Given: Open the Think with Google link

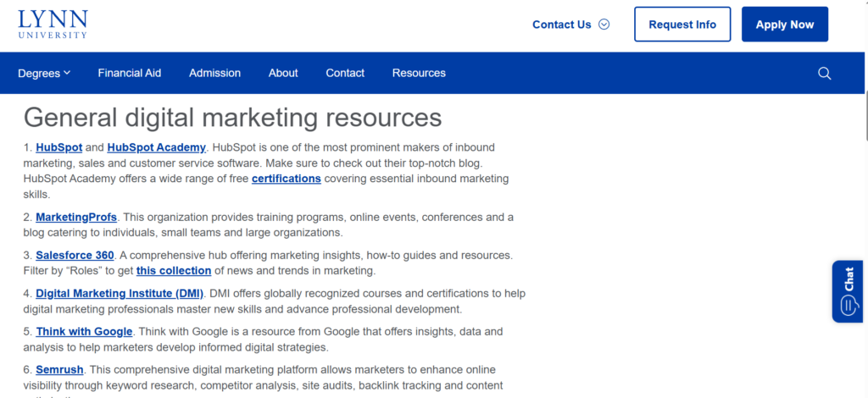Looking at the screenshot, I should (x=84, y=332).
